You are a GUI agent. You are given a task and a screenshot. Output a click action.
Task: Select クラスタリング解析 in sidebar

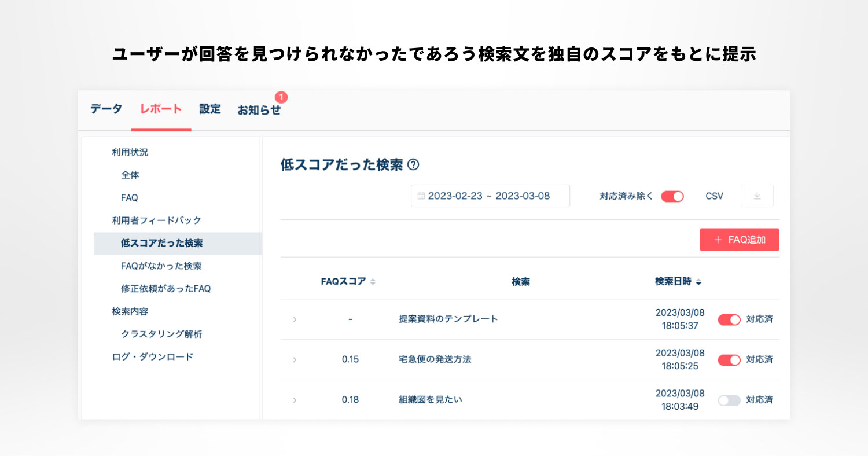[161, 334]
